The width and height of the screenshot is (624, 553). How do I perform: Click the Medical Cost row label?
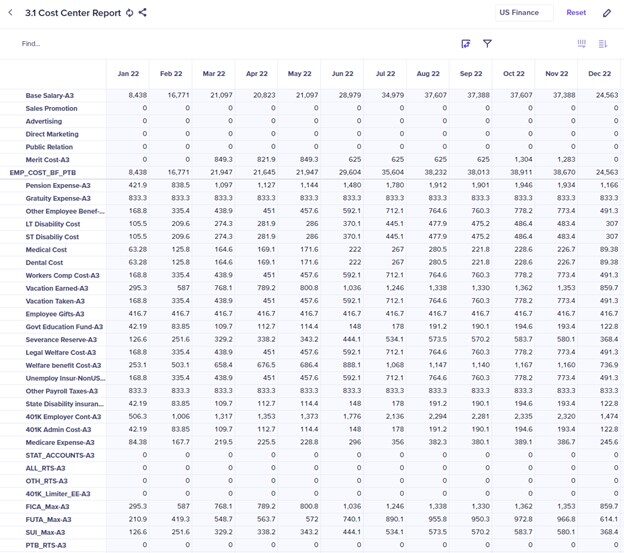pos(46,249)
